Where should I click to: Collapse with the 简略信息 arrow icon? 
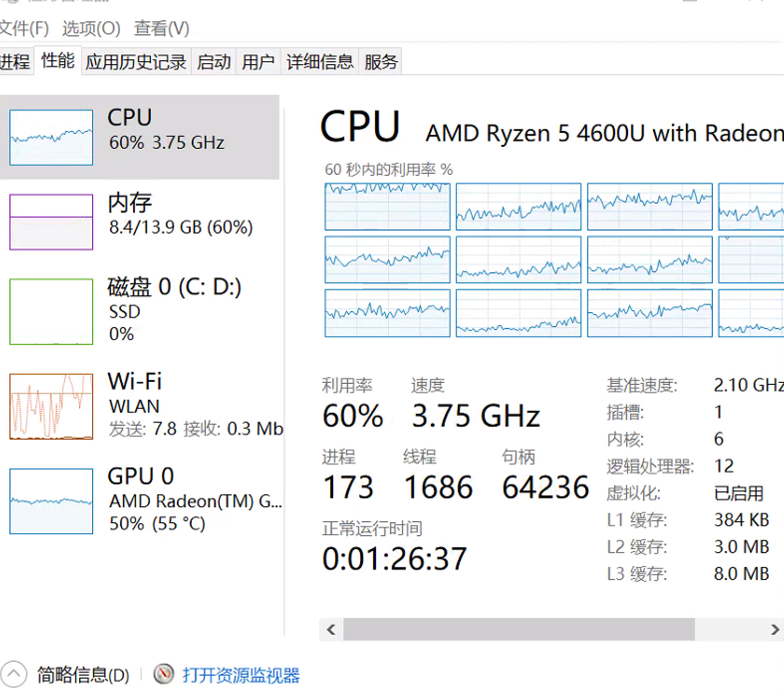pos(13,675)
